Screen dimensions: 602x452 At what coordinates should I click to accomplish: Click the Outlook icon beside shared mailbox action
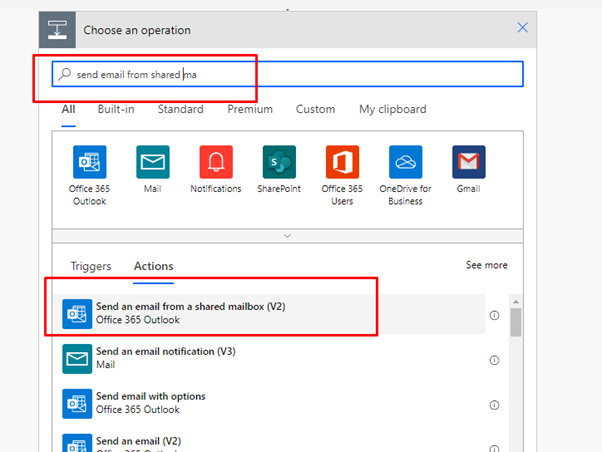point(77,314)
